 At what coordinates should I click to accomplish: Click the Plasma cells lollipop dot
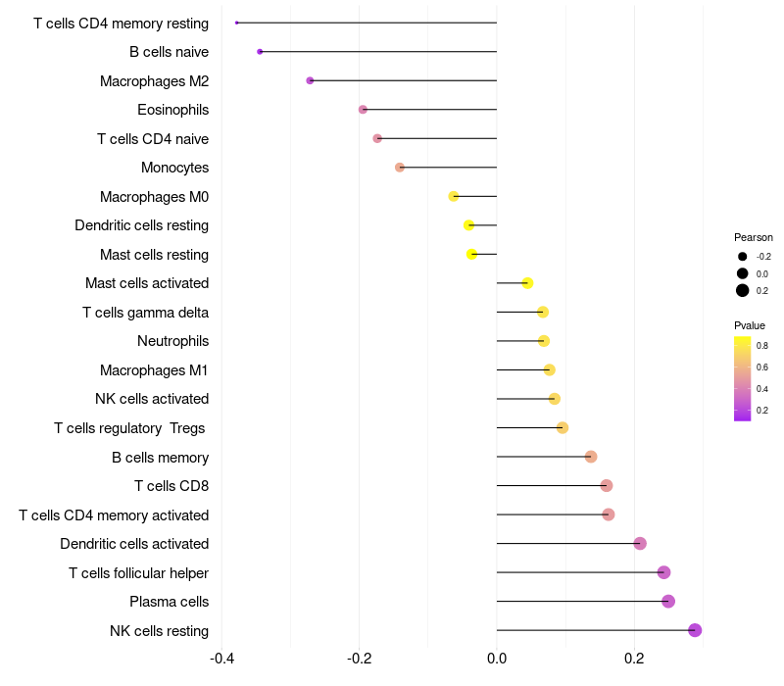[668, 602]
